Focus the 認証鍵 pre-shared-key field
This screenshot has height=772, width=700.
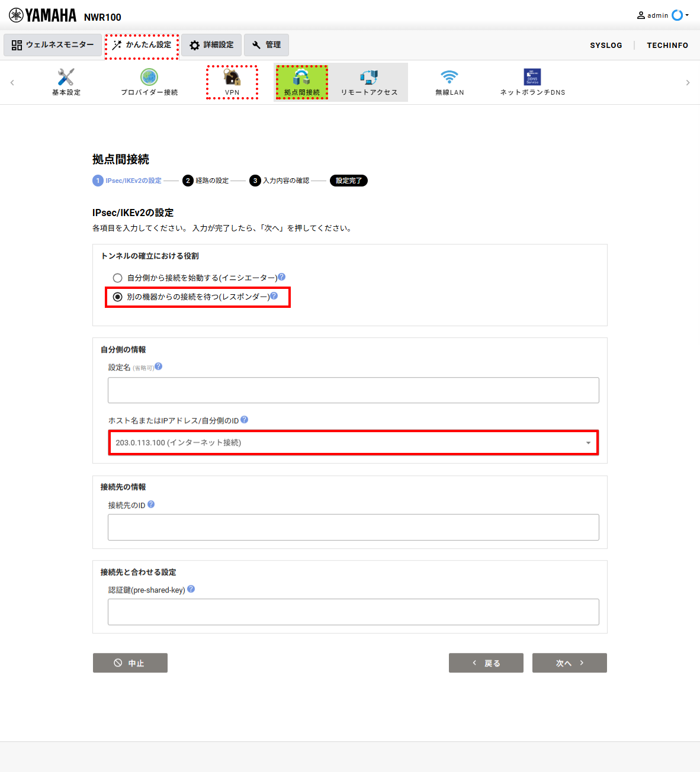pyautogui.click(x=354, y=612)
